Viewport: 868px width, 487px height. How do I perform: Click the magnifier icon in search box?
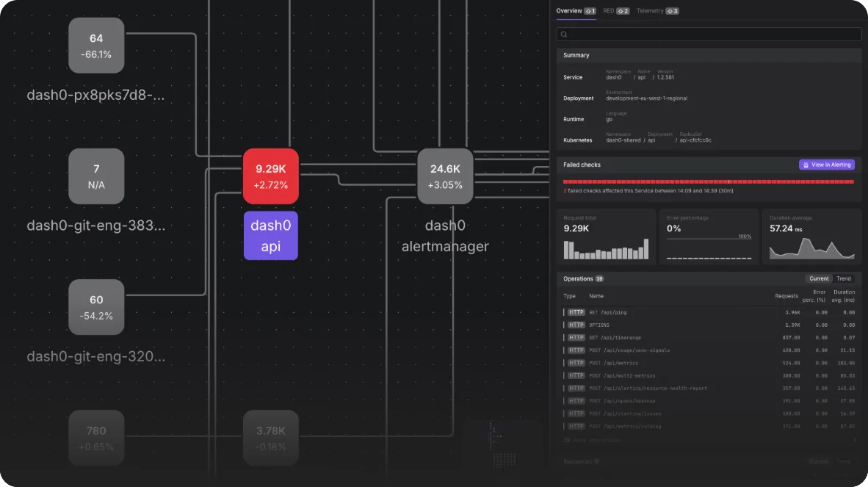(563, 35)
